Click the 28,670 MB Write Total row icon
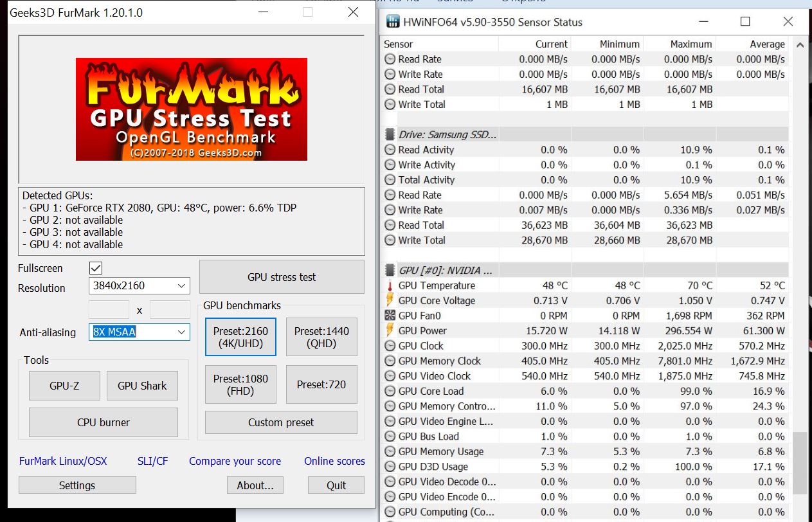This screenshot has width=812, height=522. (390, 240)
